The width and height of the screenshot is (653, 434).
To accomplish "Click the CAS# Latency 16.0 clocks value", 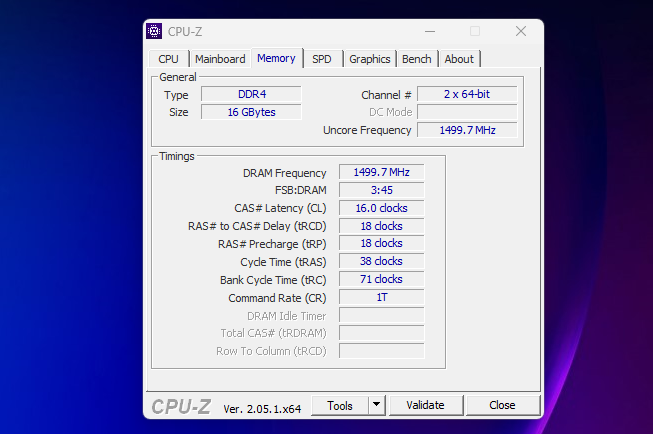I will pyautogui.click(x=382, y=208).
